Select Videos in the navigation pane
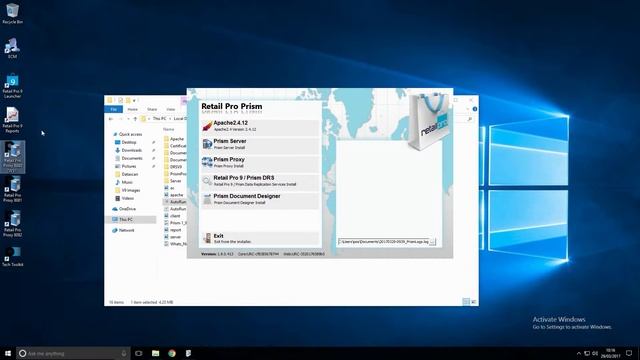This screenshot has height=360, width=640. coord(127,198)
